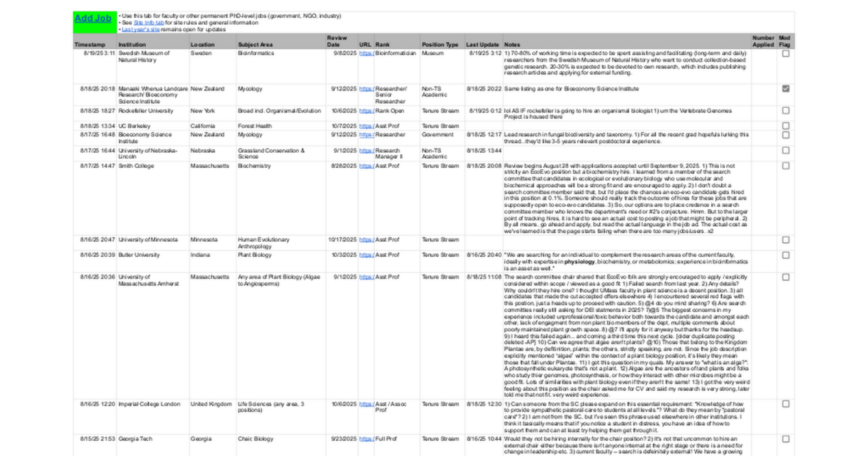
Task: Click the Review Date column header
Action: pyautogui.click(x=337, y=41)
